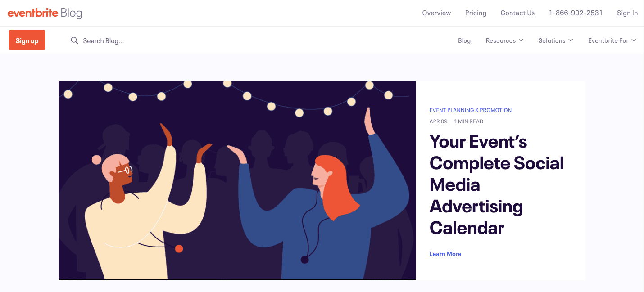Click the 1-866-902-2531 phone number

(576, 13)
